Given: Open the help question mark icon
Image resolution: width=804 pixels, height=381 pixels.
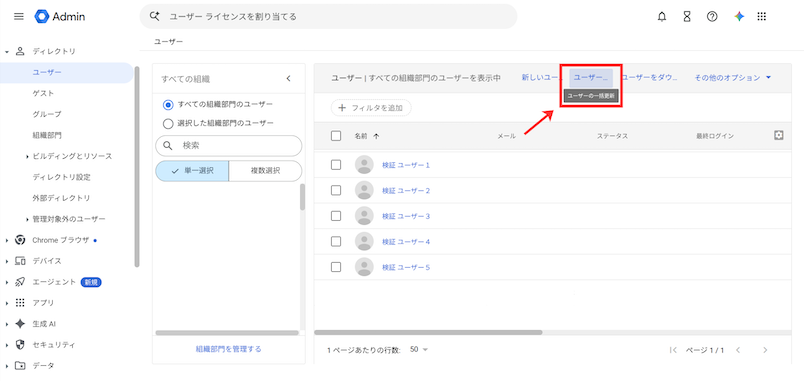Looking at the screenshot, I should (712, 17).
